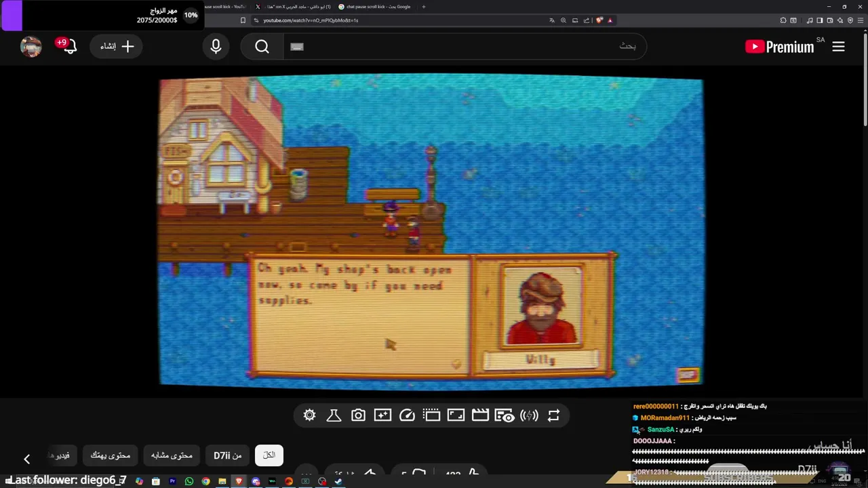The height and width of the screenshot is (488, 868).
Task: Toggle cinema mode clapperboard icon
Action: pos(480,415)
